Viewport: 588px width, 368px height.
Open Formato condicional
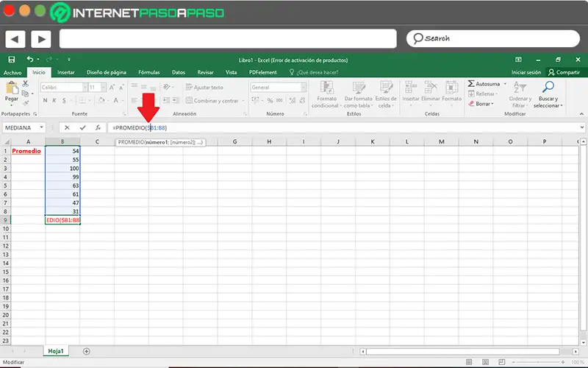pos(326,95)
